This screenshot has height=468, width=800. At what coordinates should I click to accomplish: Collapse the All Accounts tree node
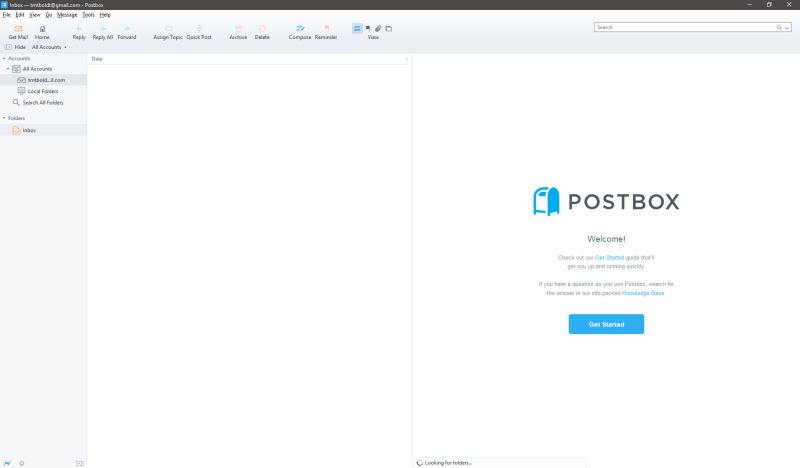(x=8, y=69)
